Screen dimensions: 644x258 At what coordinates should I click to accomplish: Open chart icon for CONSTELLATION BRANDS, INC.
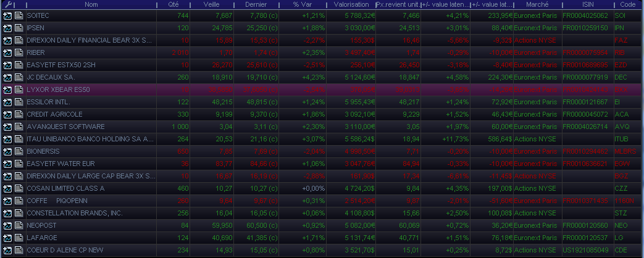pyautogui.click(x=7, y=213)
